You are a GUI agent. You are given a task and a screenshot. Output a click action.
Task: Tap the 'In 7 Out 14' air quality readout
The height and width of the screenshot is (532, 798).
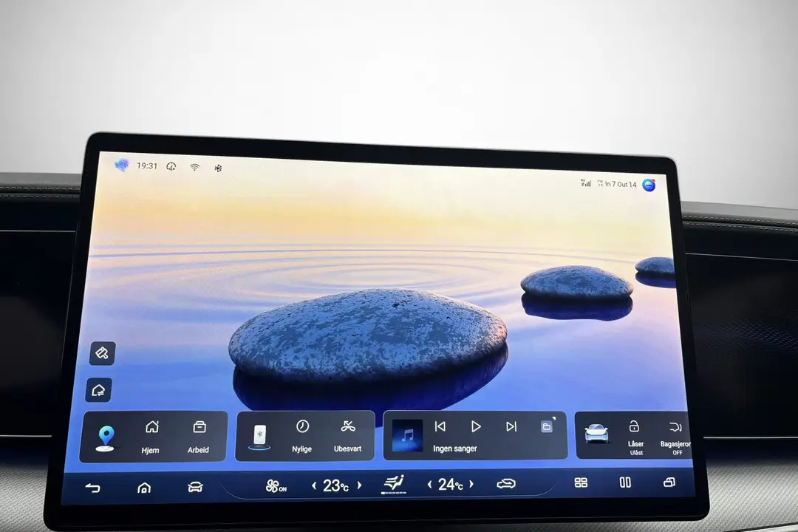(x=621, y=184)
